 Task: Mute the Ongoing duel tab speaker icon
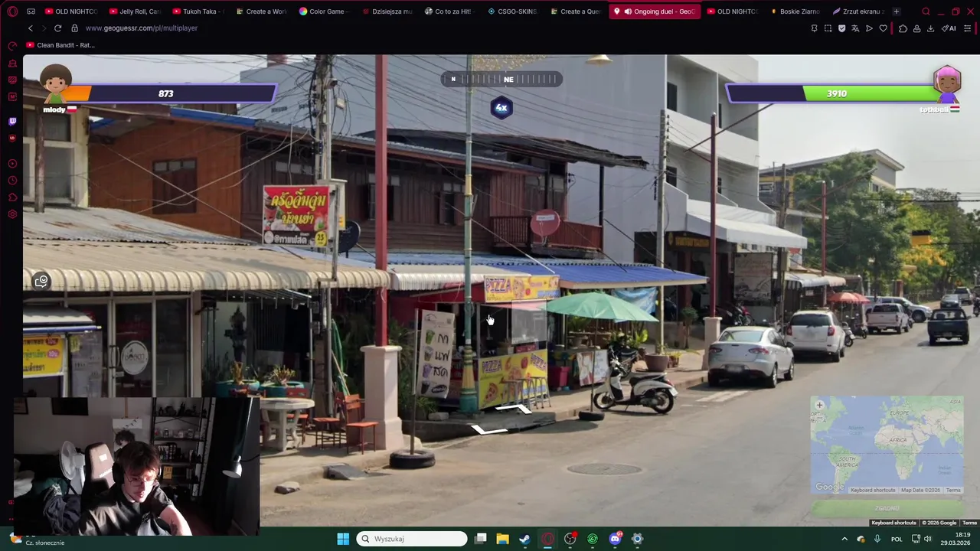628,11
